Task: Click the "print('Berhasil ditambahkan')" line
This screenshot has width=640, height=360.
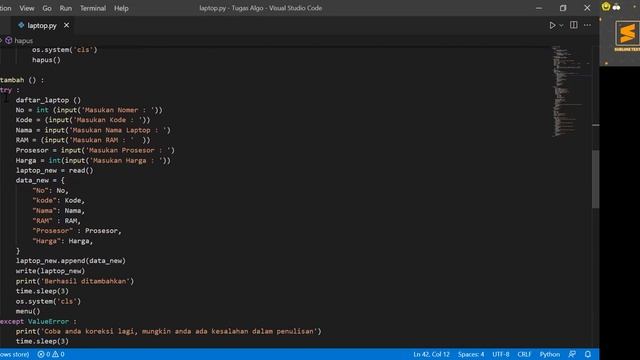Action: (x=75, y=281)
